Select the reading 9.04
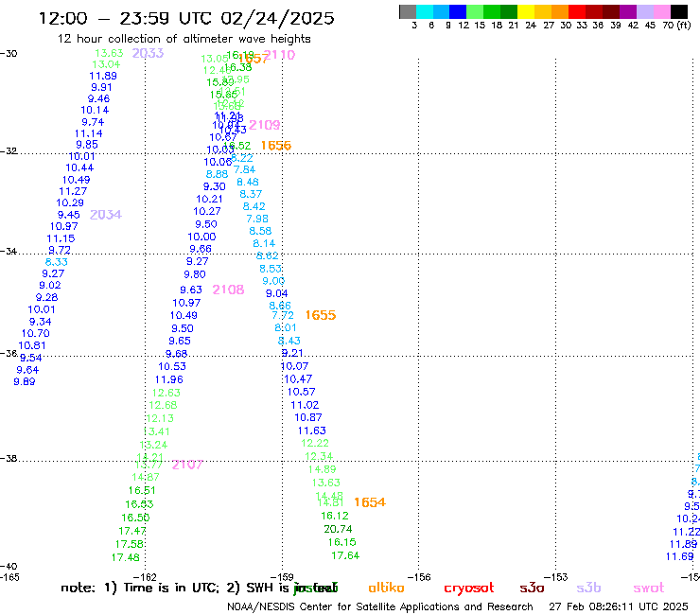The width and height of the screenshot is (700, 615). coord(277,293)
